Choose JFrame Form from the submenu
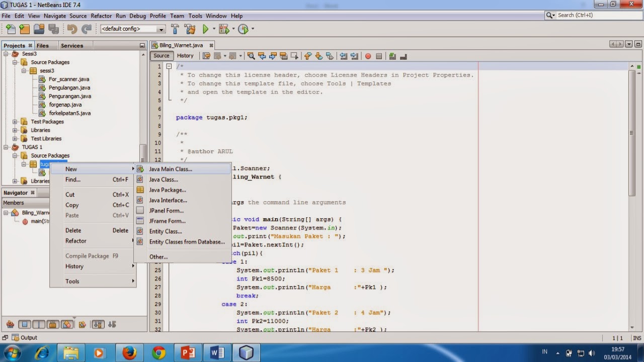Image resolution: width=644 pixels, height=362 pixels. coord(183,221)
